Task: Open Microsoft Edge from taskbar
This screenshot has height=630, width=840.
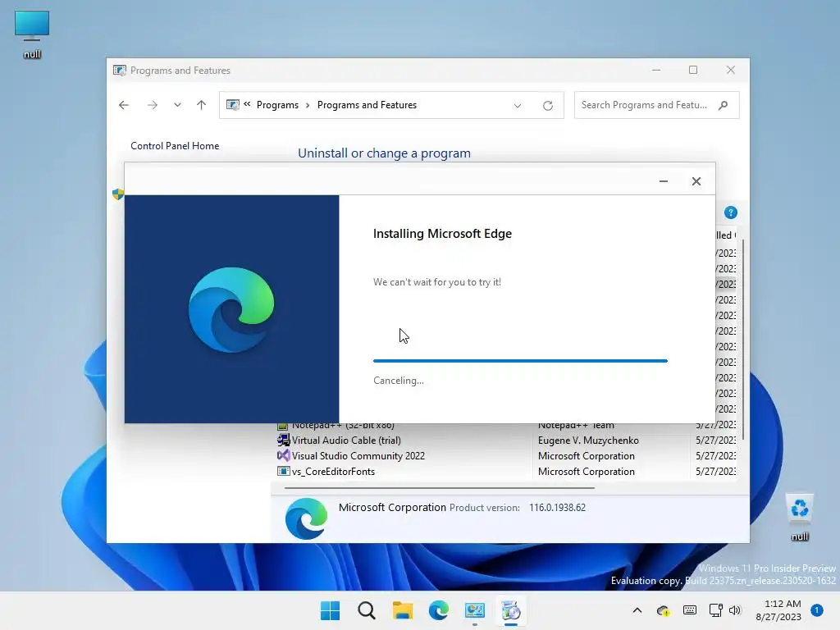Action: pos(439,610)
